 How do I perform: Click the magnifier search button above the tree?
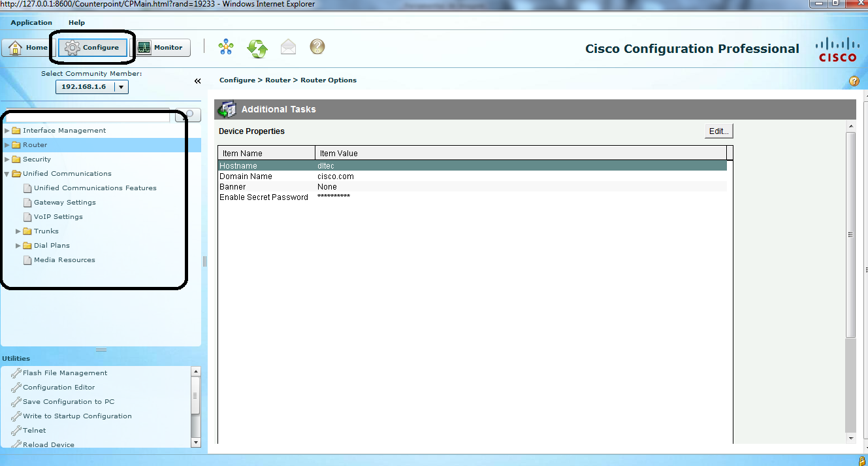(189, 115)
